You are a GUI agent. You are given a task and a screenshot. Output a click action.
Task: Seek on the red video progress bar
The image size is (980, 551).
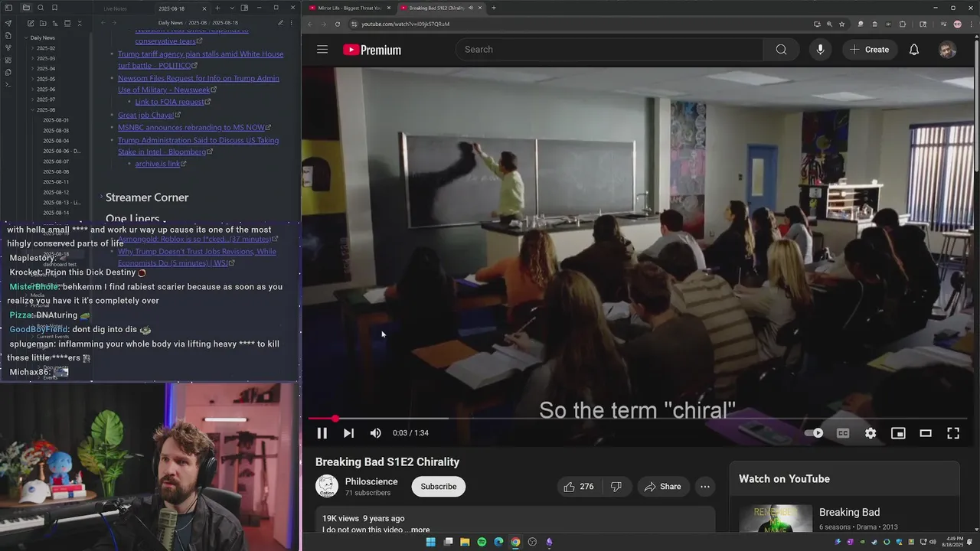tap(637, 419)
